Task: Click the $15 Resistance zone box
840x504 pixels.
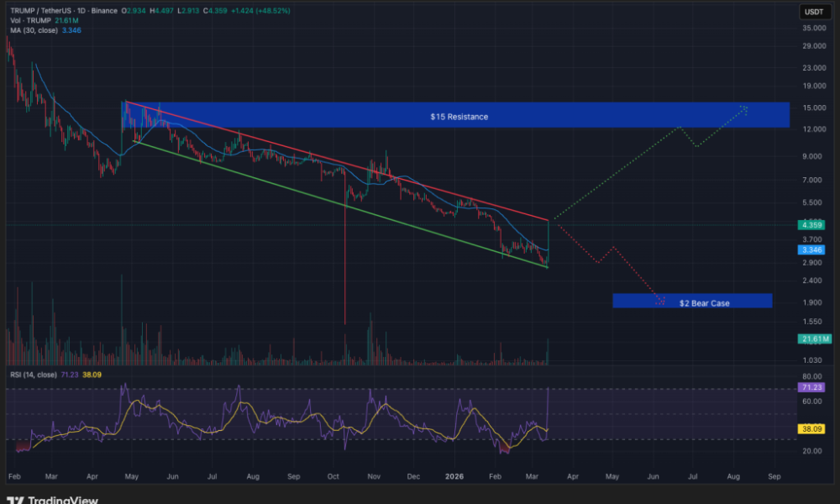Action: [454, 116]
